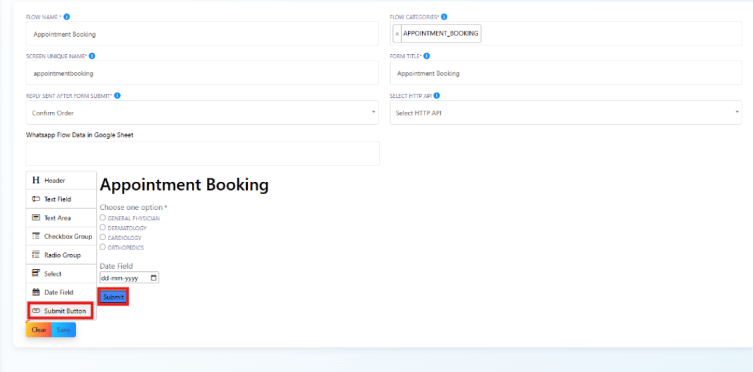Click the Appointment Booking form heading
753x372 pixels.
184,185
